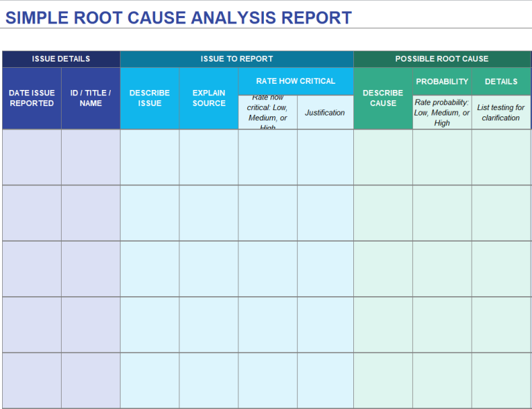Click first empty cell under Details
This screenshot has height=409, width=532.
click(x=501, y=157)
